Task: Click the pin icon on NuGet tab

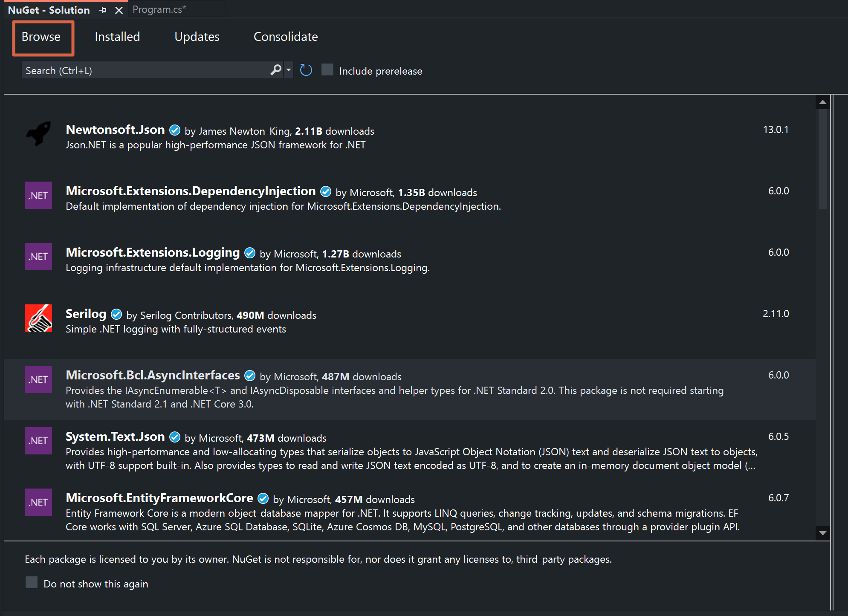Action: (x=103, y=10)
